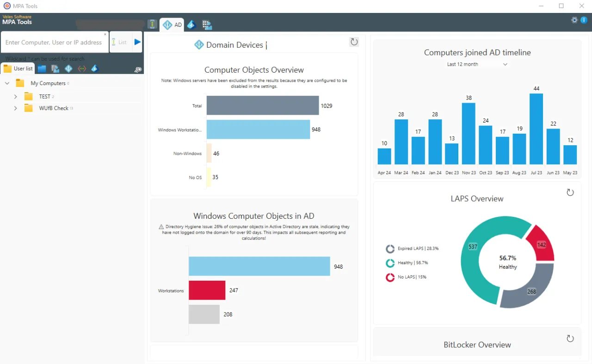Click the Dec 23 bar showing 13

tap(452, 154)
